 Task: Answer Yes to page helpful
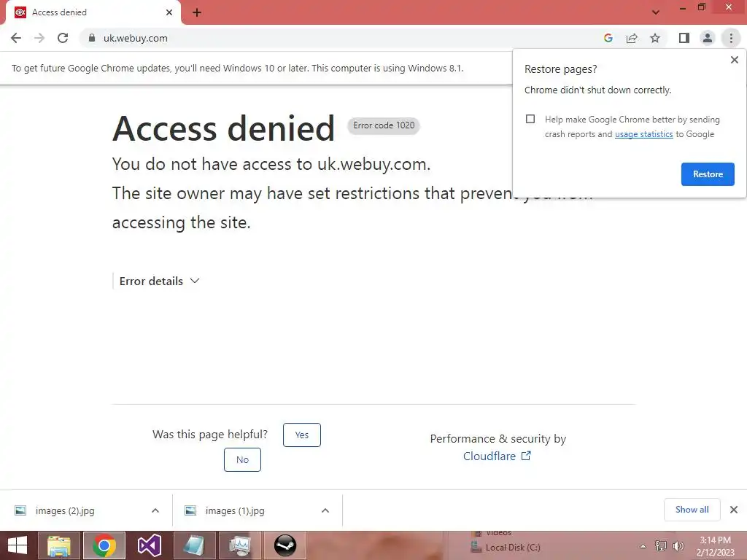click(301, 435)
